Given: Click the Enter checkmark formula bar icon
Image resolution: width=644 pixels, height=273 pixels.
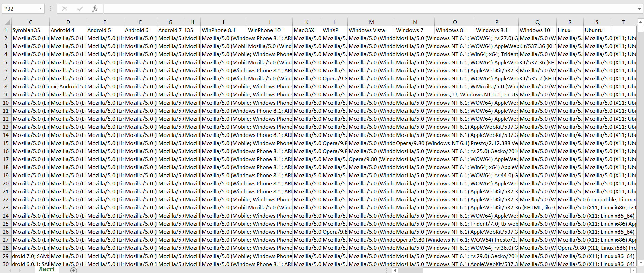Looking at the screenshot, I should pos(80,9).
